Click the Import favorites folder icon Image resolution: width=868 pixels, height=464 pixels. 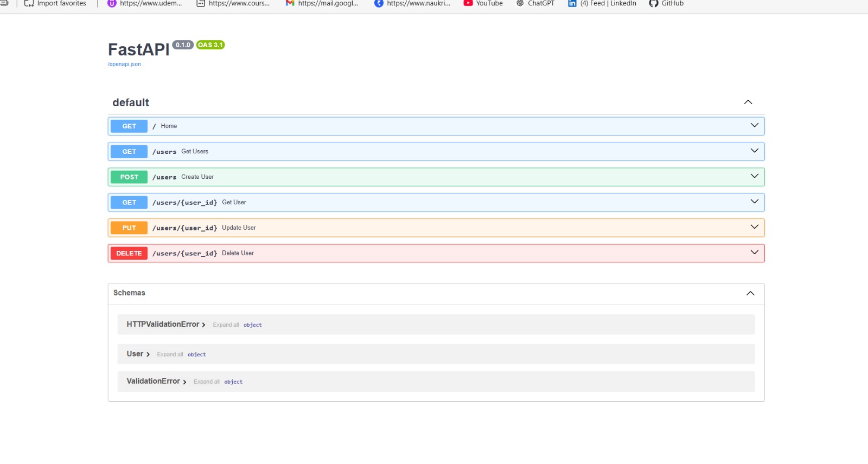[x=29, y=3]
